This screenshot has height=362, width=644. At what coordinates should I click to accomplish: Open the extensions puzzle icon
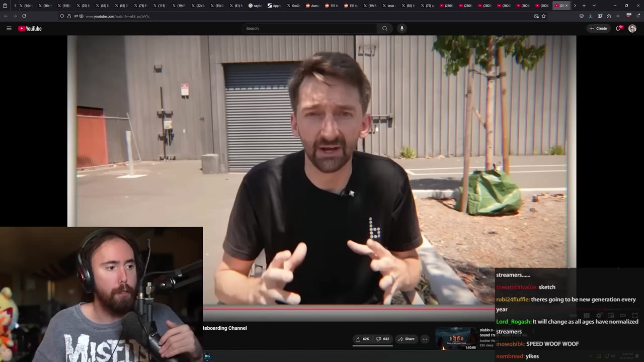609,16
